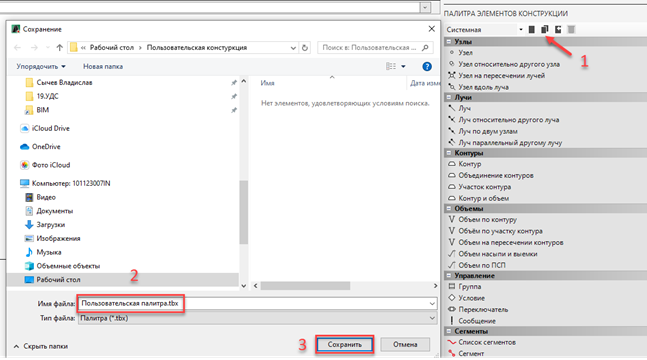This screenshot has width=647, height=360.
Task: Select Луч параллельный другому лучу
Action: [x=510, y=143]
